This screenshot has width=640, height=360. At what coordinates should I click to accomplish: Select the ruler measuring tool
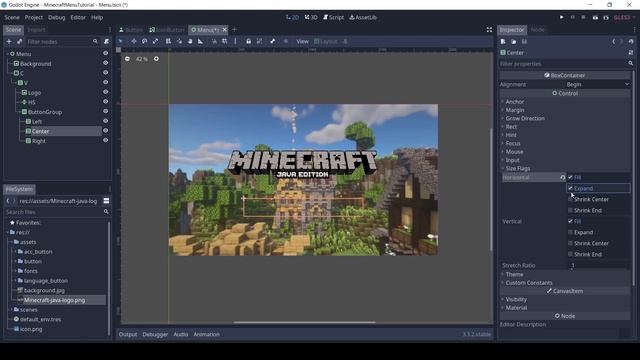point(200,41)
